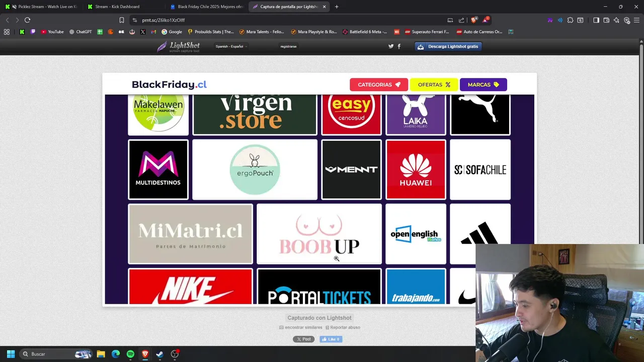Image resolution: width=644 pixels, height=362 pixels.
Task: Click the ergoPouch brand tile
Action: [x=255, y=169]
